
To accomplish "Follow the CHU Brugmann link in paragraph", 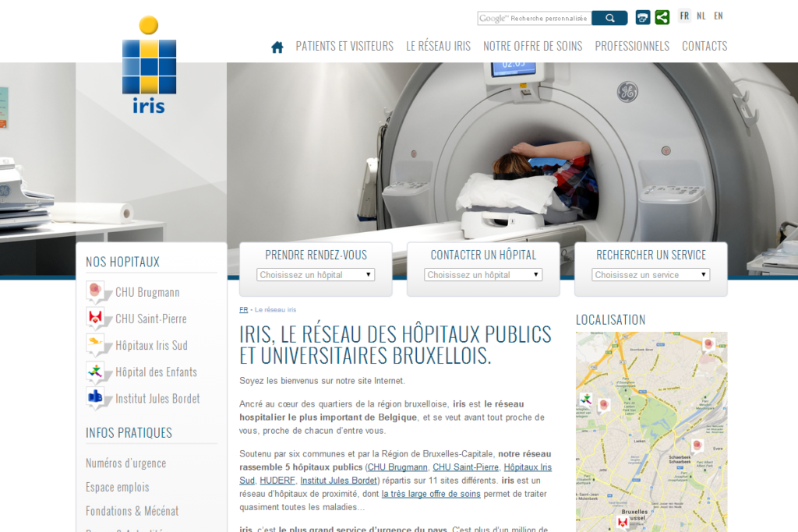I will tap(397, 467).
